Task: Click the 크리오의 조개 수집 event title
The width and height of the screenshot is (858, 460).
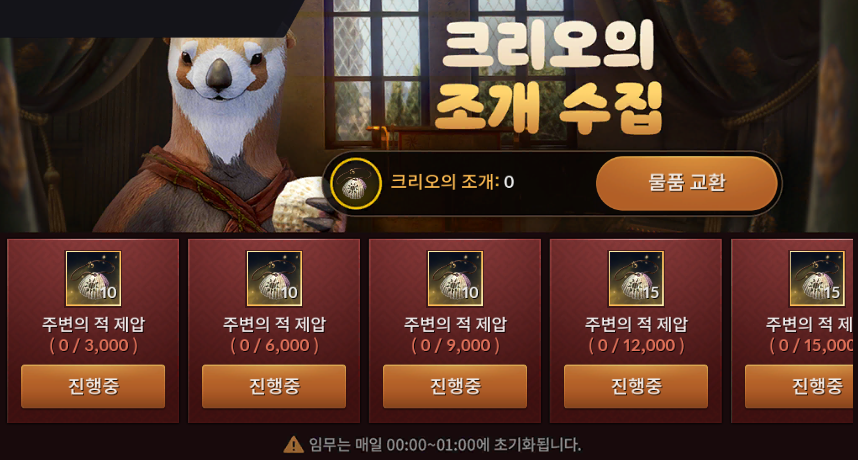Action: pyautogui.click(x=548, y=77)
